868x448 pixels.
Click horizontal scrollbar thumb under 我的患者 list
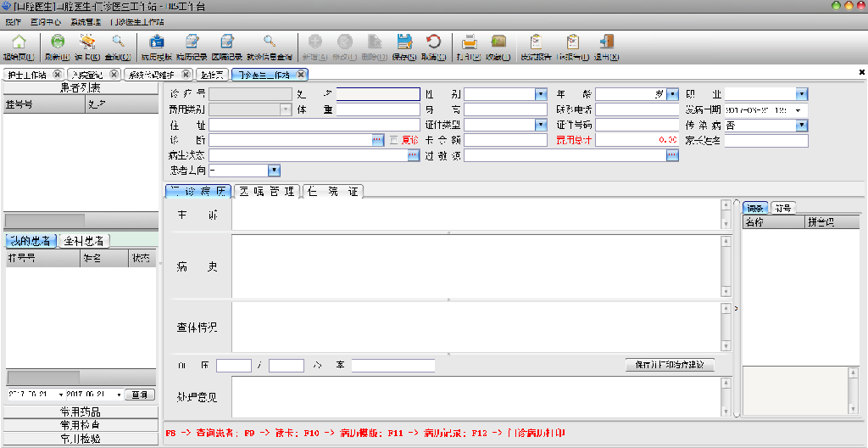tap(43, 377)
